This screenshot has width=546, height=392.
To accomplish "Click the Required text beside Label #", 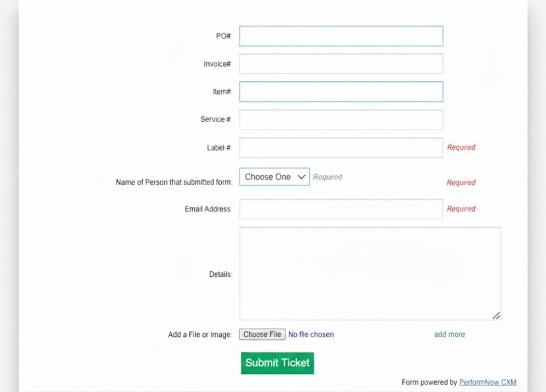I will point(461,147).
